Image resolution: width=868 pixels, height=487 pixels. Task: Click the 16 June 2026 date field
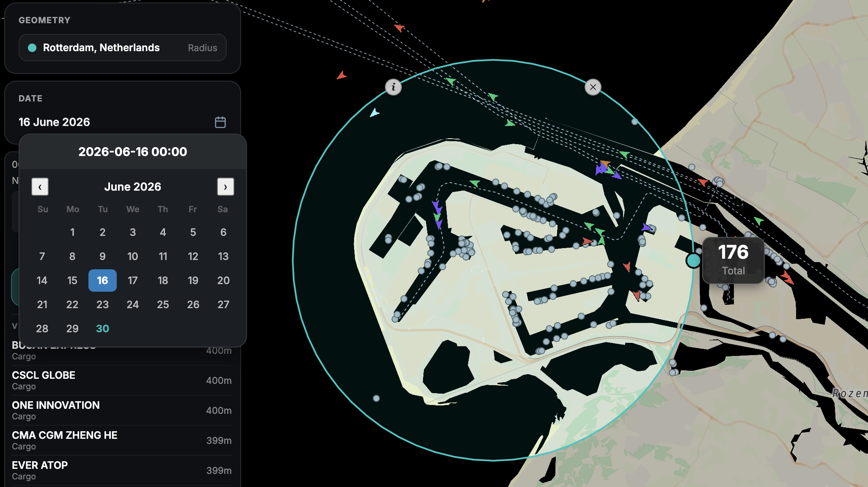[123, 122]
